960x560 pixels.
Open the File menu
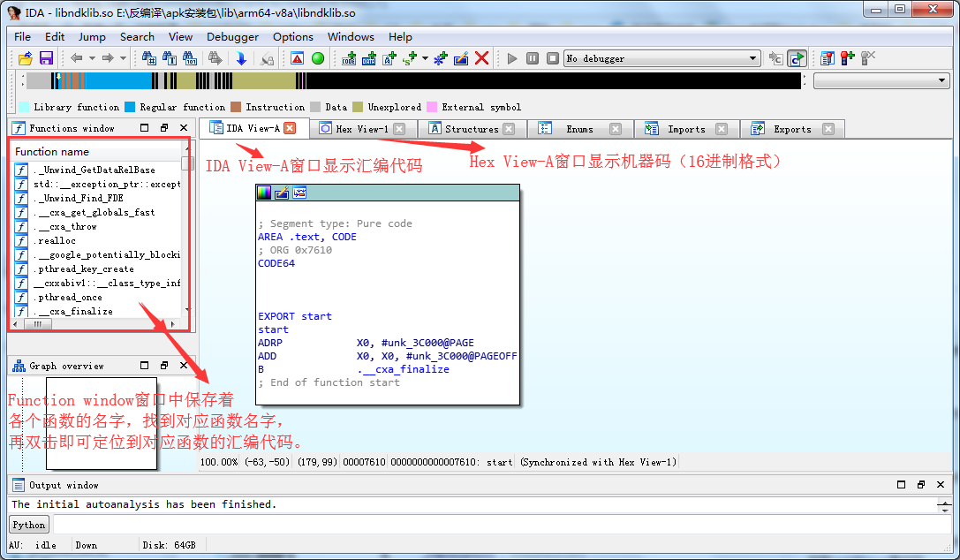coord(23,37)
